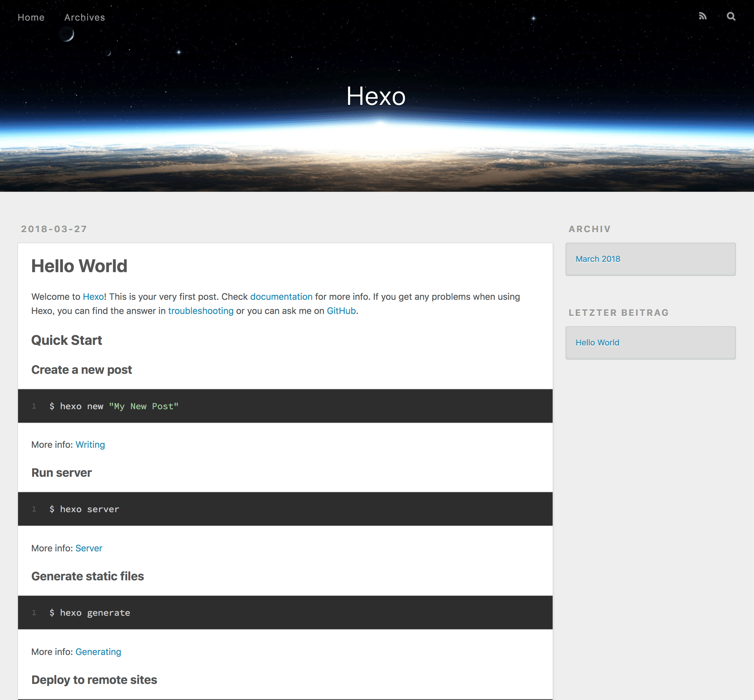Visit the troubleshooting link
This screenshot has width=754, height=700.
click(x=201, y=311)
